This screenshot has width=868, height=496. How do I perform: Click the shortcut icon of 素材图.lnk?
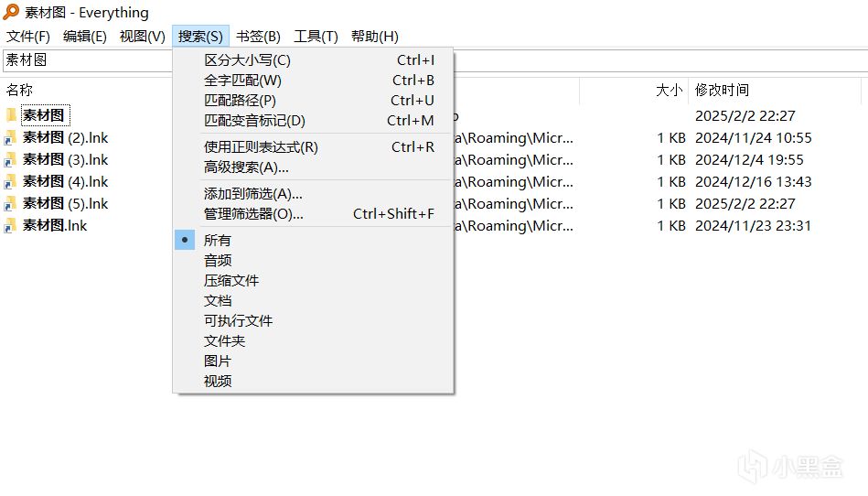pos(10,226)
